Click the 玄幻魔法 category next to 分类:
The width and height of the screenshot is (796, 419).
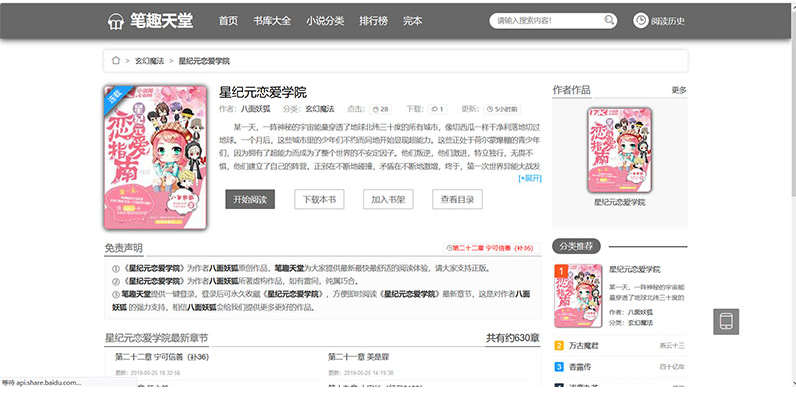click(x=320, y=109)
